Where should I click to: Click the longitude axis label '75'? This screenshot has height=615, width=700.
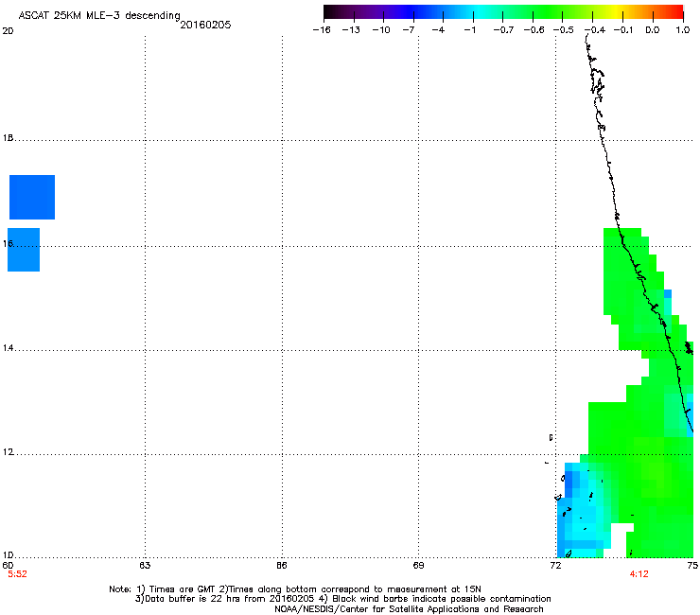click(x=692, y=566)
